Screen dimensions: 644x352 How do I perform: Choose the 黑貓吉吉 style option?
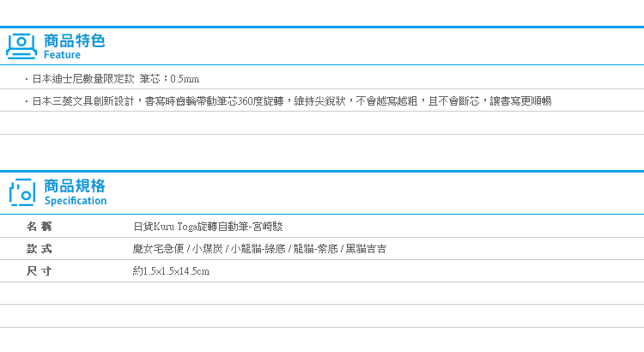tap(365, 249)
